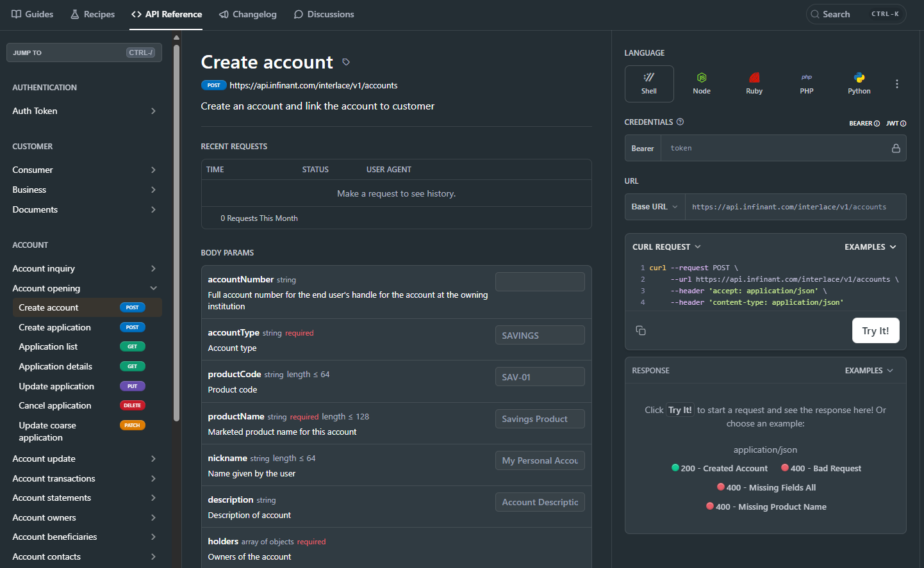Screen dimensions: 924x568
Task: Click the tag icon next to Create account title
Action: pos(346,62)
